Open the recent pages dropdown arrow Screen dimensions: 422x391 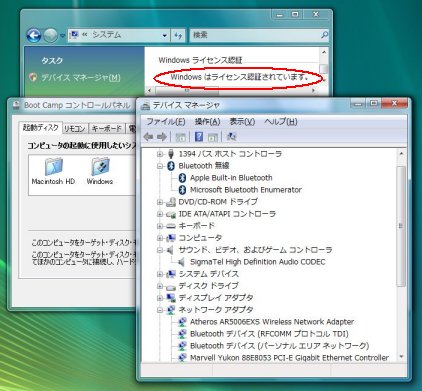click(62, 35)
